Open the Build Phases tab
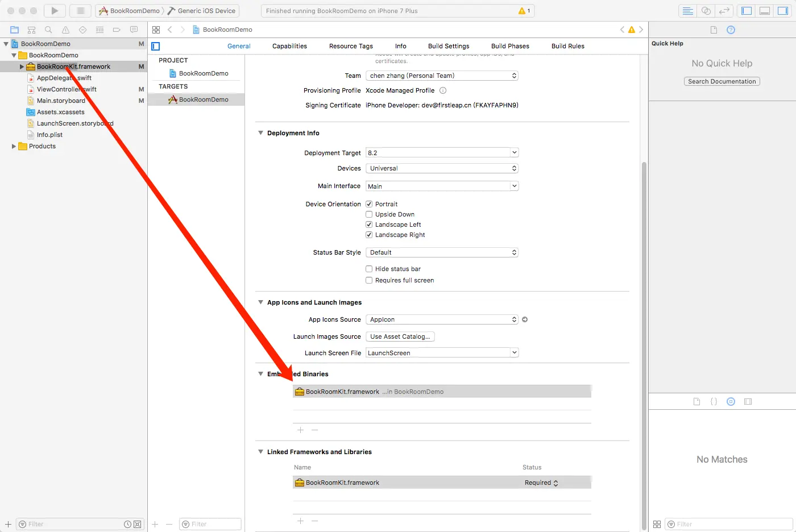Image resolution: width=796 pixels, height=532 pixels. point(510,46)
